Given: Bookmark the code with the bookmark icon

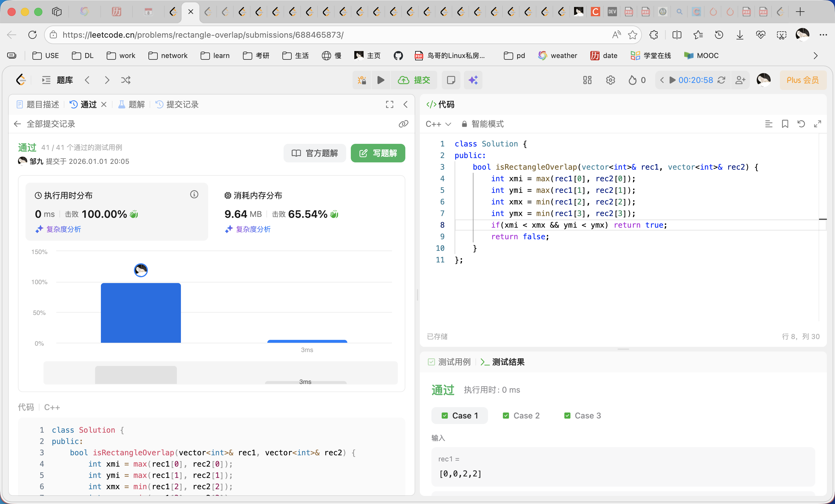Looking at the screenshot, I should (785, 124).
